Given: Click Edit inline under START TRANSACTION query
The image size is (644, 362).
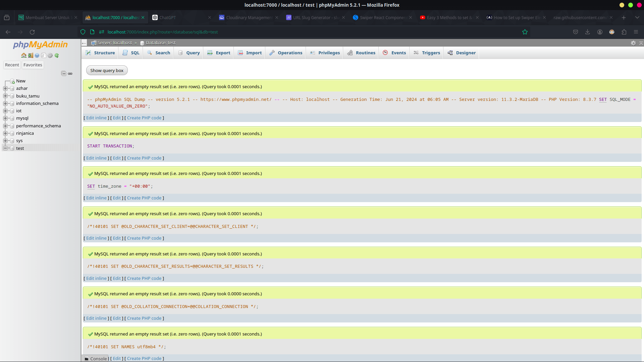Looking at the screenshot, I should pyautogui.click(x=96, y=158).
